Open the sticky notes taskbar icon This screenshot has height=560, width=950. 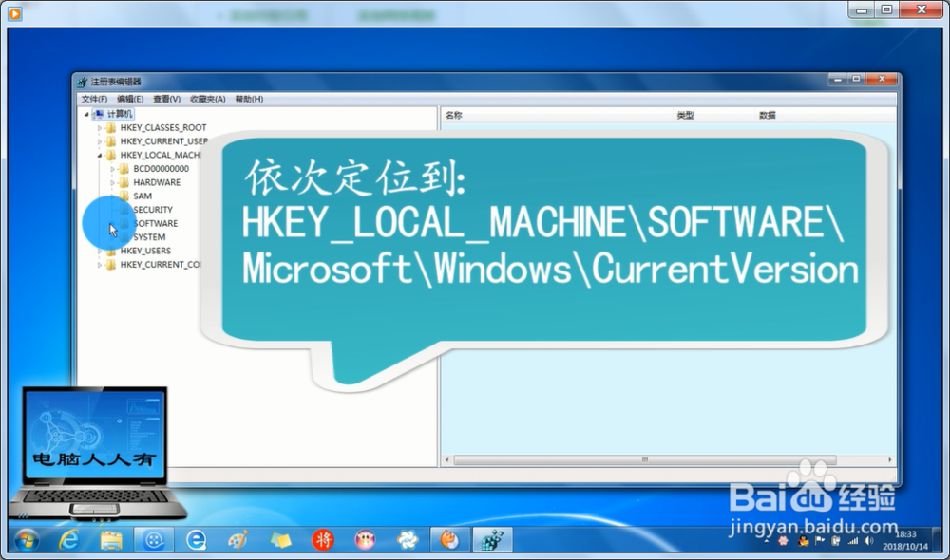280,539
